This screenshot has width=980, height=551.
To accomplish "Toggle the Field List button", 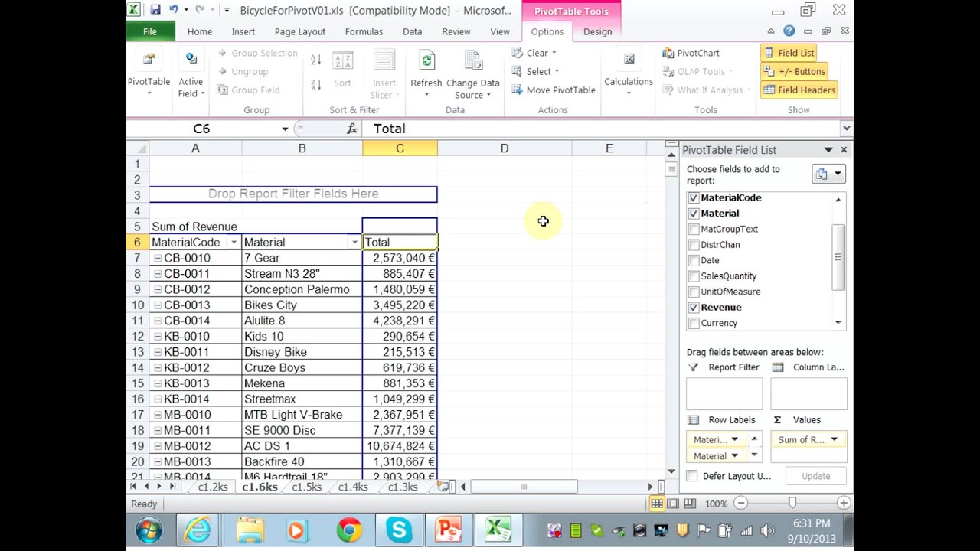I will [x=788, y=53].
